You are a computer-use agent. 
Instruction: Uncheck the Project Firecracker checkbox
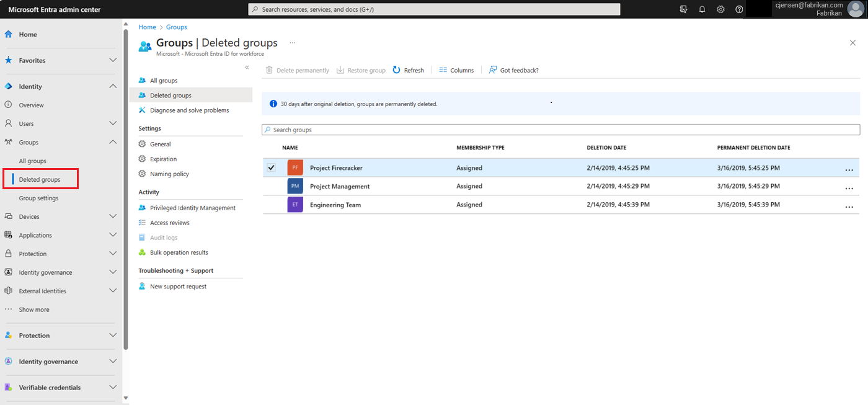pos(271,167)
